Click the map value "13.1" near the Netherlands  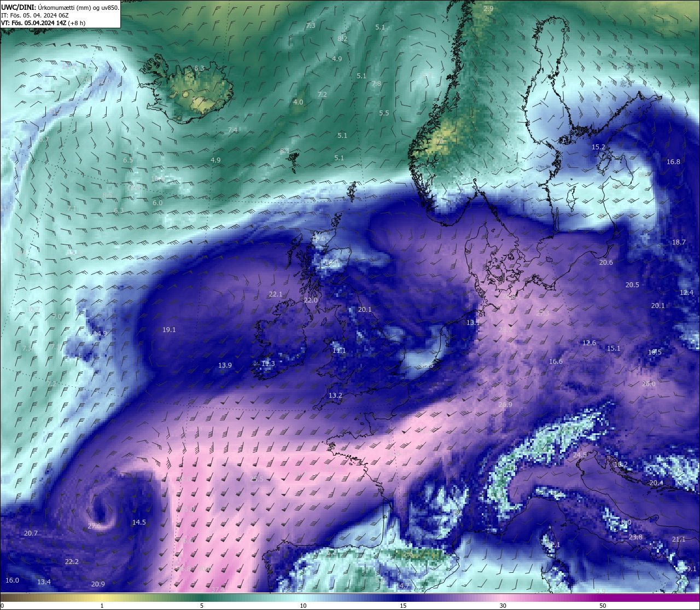pyautogui.click(x=473, y=323)
